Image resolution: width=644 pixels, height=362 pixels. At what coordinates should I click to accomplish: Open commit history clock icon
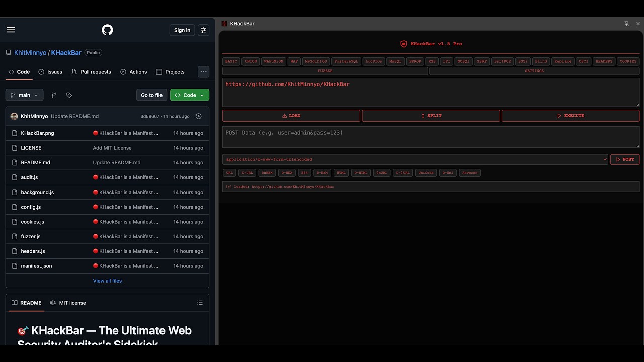[x=198, y=116]
